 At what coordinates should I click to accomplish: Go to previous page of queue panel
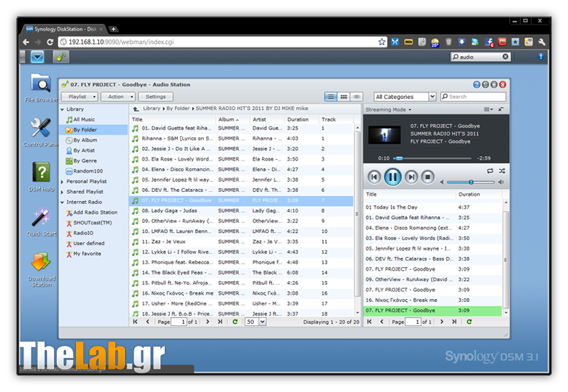click(x=381, y=322)
